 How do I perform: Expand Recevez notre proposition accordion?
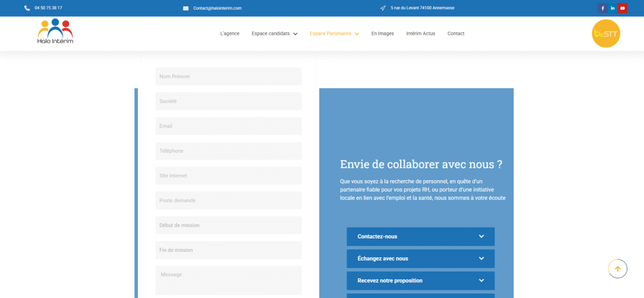point(421,280)
